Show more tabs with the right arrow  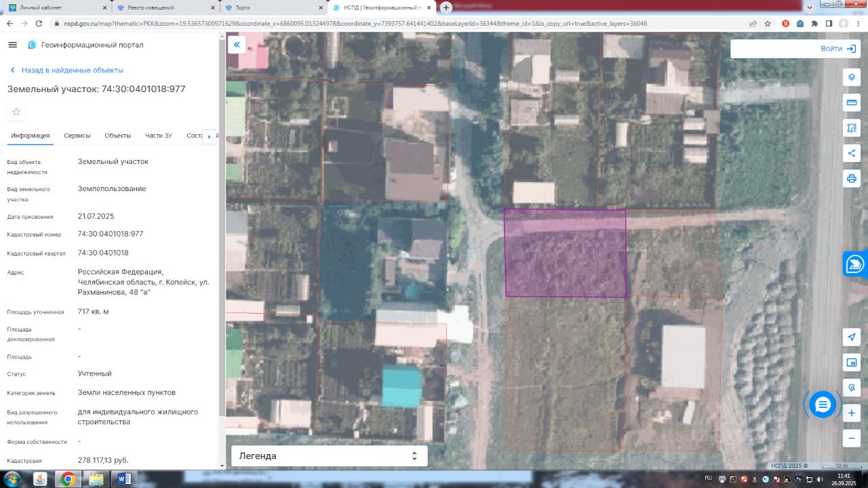point(210,136)
